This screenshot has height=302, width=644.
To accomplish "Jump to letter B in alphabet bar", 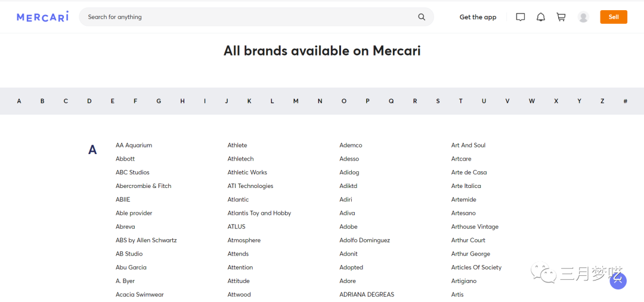I will tap(42, 101).
